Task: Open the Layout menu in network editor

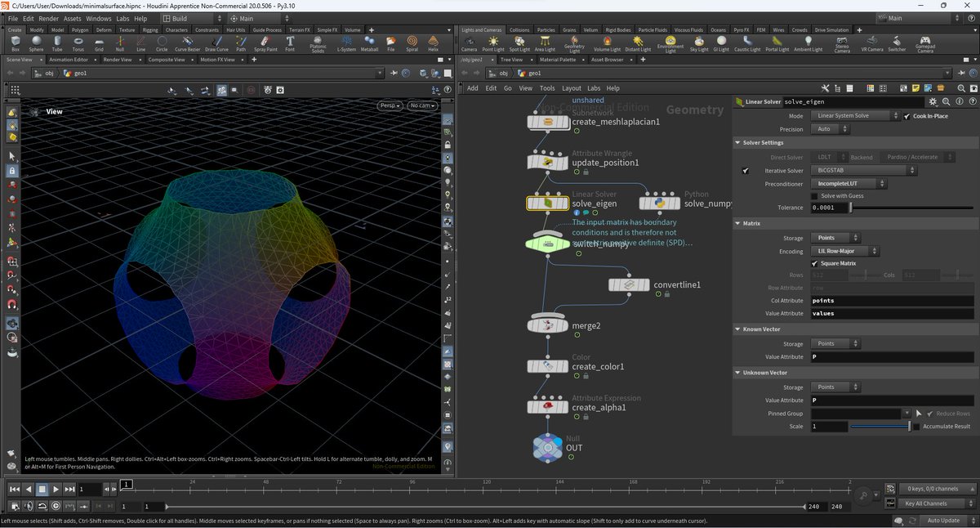Action: 572,88
